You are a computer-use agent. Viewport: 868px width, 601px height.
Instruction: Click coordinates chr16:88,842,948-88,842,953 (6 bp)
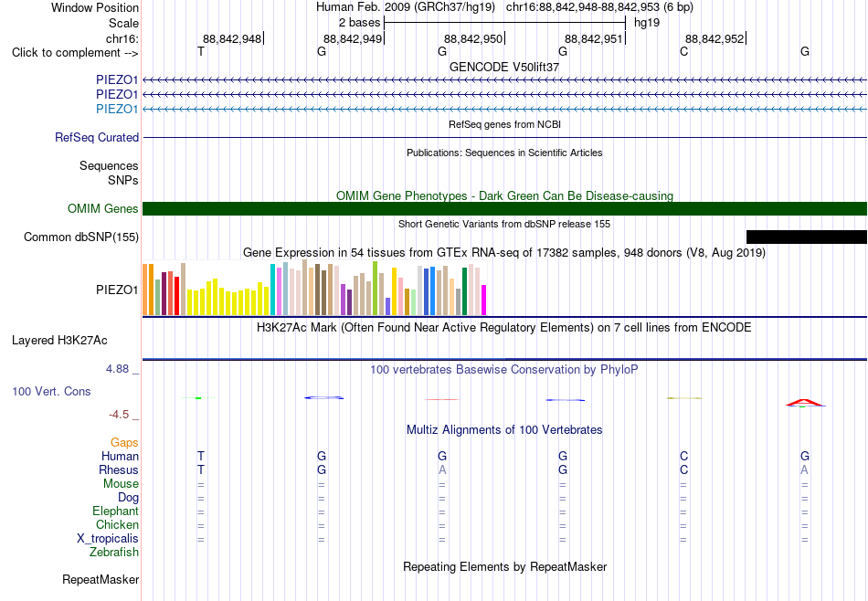tap(599, 7)
